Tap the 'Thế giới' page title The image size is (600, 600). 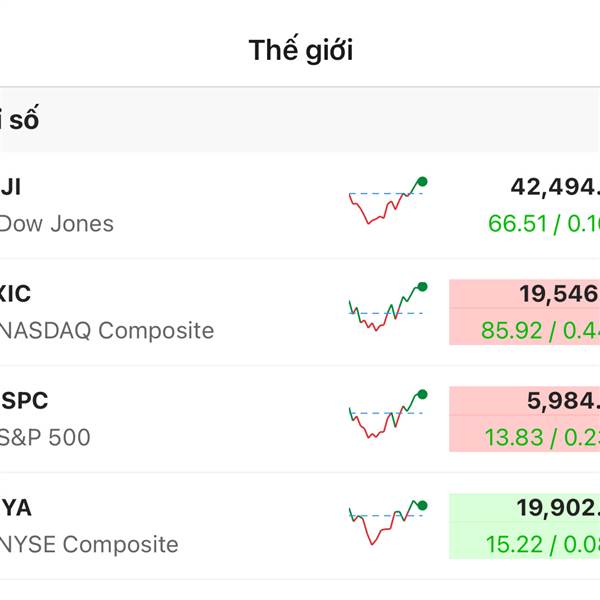301,50
